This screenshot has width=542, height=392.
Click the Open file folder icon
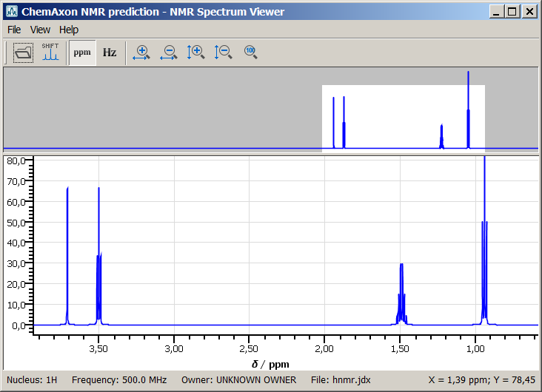pyautogui.click(x=24, y=53)
